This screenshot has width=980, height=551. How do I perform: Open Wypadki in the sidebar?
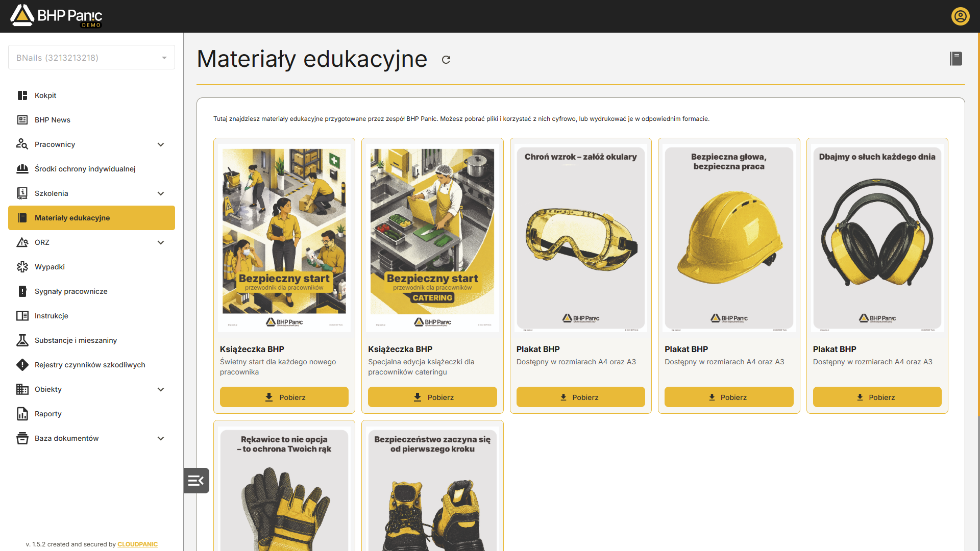coord(91,267)
